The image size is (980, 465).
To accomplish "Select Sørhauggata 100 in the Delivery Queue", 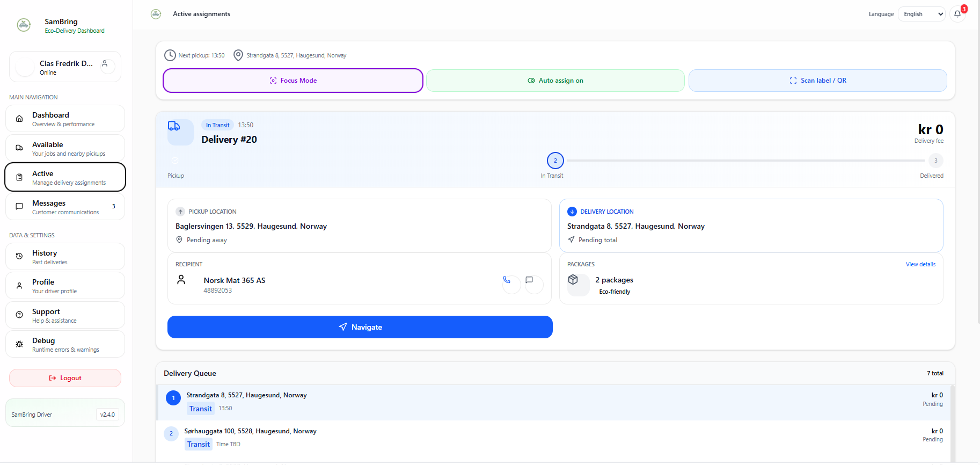I will (250, 431).
